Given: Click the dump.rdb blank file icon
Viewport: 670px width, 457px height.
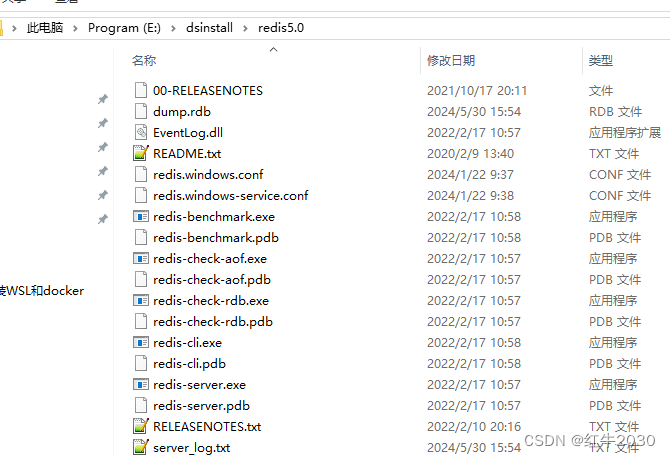Looking at the screenshot, I should coord(141,111).
